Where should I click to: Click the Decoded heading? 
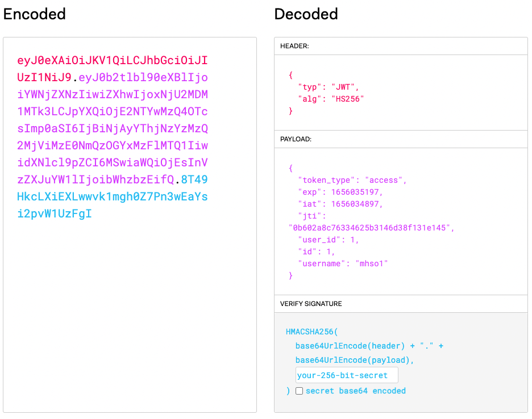306,14
